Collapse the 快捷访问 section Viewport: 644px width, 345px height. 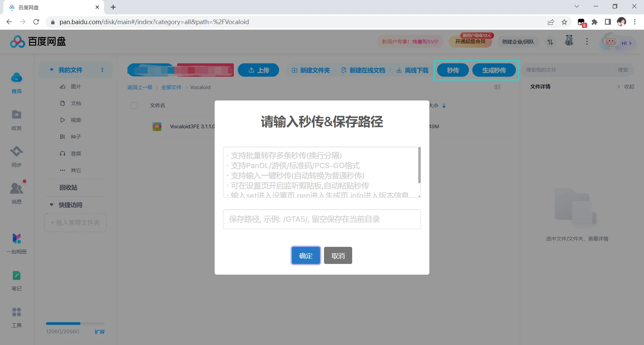(x=51, y=205)
